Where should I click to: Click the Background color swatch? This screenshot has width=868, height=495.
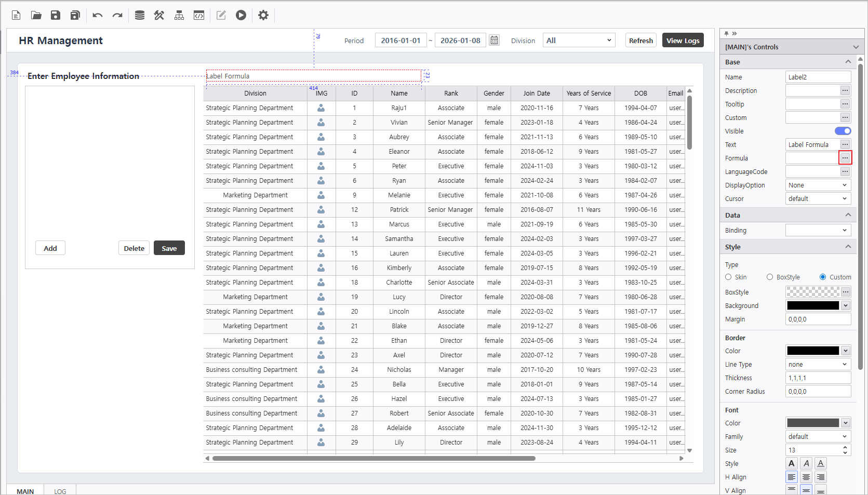[813, 306]
